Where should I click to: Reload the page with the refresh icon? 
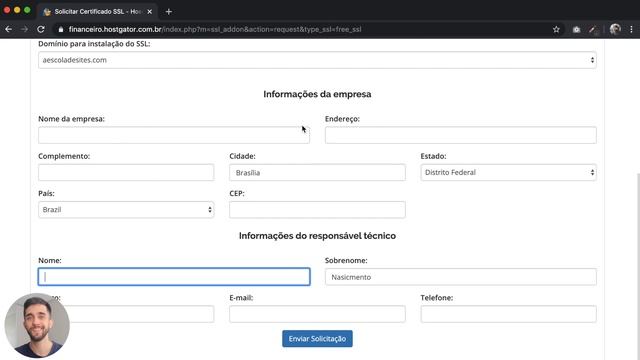tap(41, 29)
